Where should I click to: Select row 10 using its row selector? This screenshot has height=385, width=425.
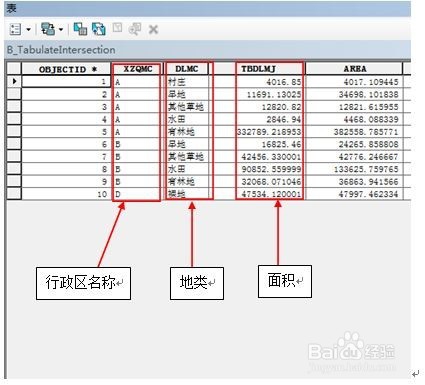(14, 194)
